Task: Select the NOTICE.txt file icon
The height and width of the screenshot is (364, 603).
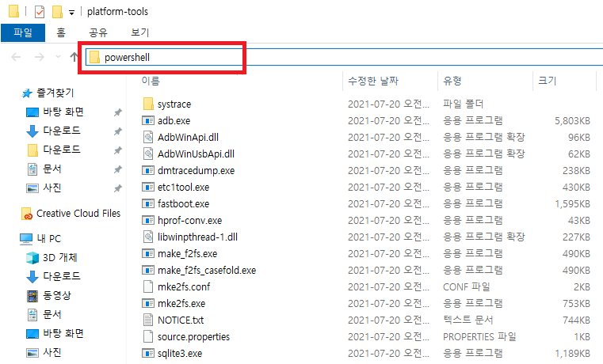Action: [x=148, y=320]
